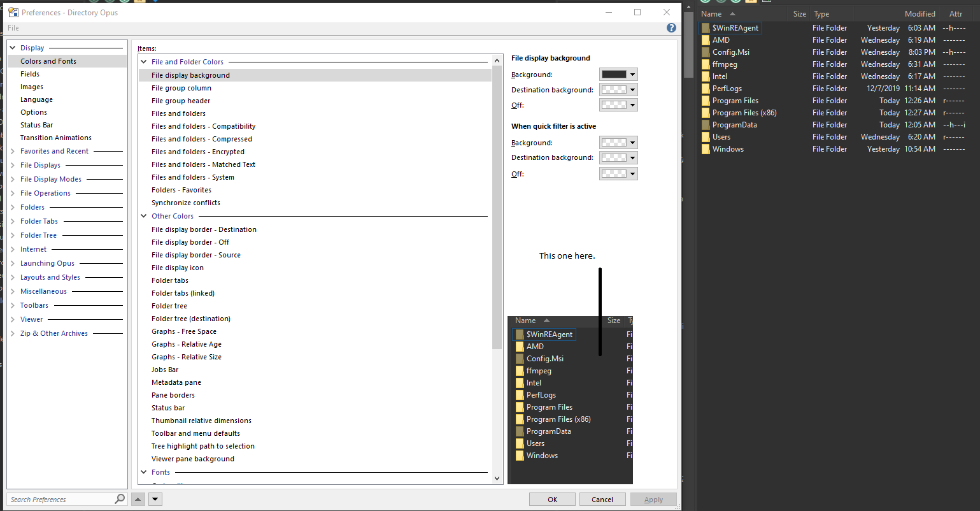980x511 pixels.
Task: Collapse the File and Folder Colors group
Action: 144,62
